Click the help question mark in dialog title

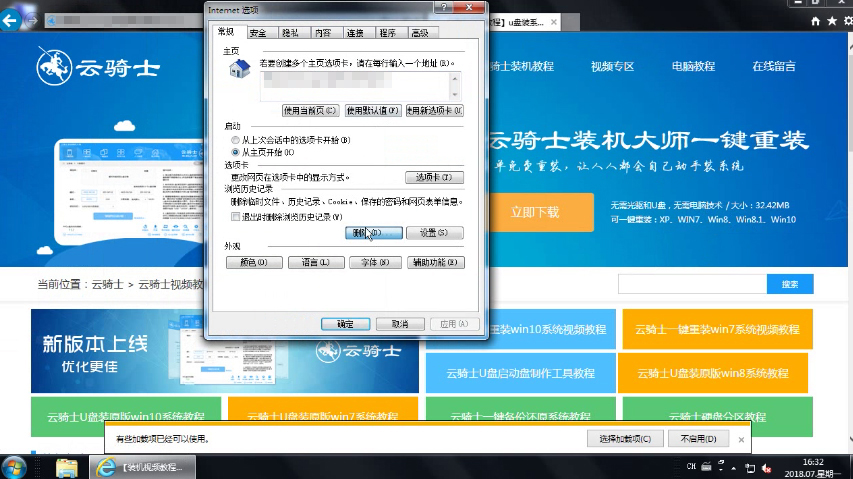coord(444,7)
